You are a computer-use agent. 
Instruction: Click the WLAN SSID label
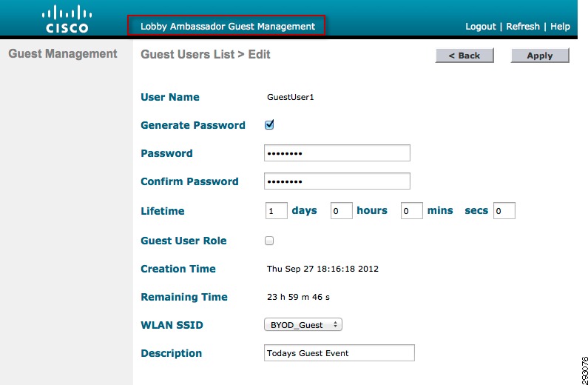[x=172, y=325]
